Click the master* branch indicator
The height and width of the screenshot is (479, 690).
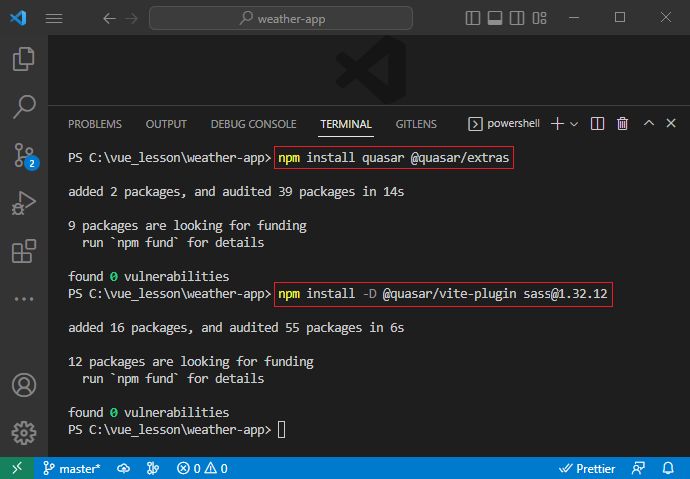(x=72, y=468)
